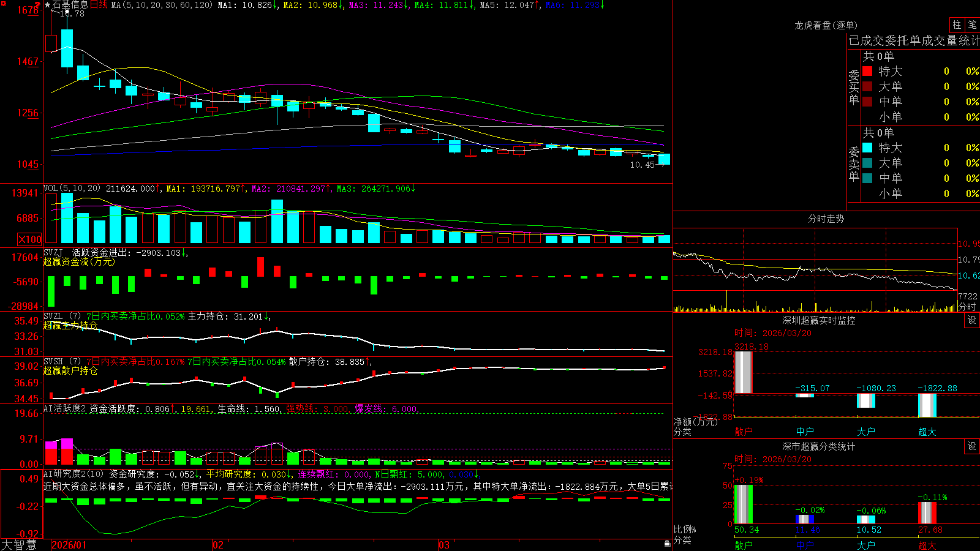
Task: Click the 日线 period label
Action: point(99,5)
